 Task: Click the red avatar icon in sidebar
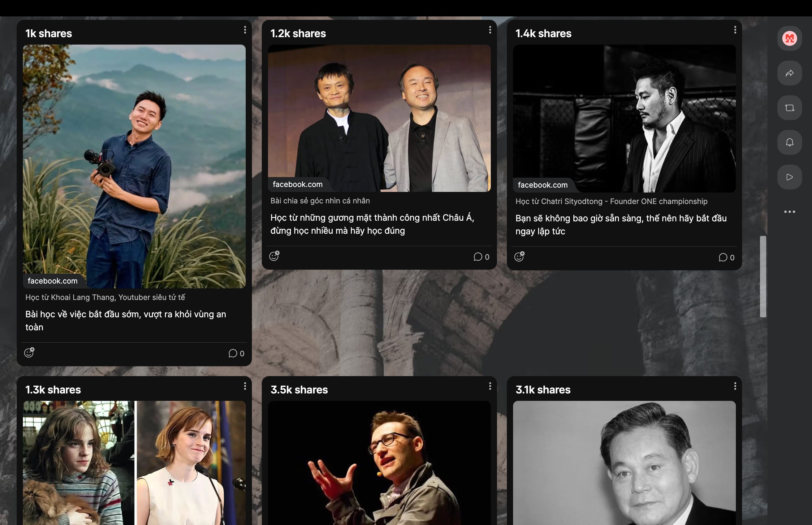pyautogui.click(x=789, y=38)
